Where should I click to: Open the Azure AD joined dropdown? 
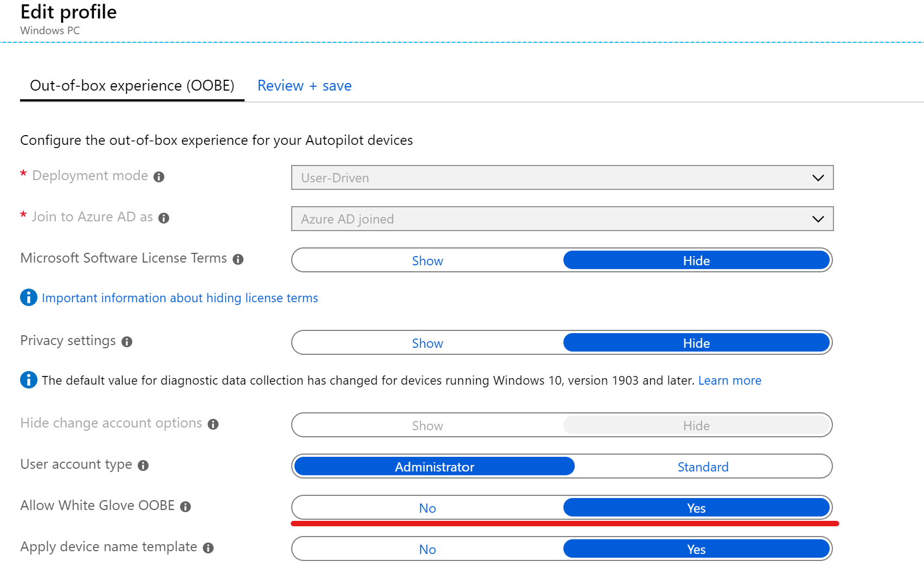pos(562,219)
